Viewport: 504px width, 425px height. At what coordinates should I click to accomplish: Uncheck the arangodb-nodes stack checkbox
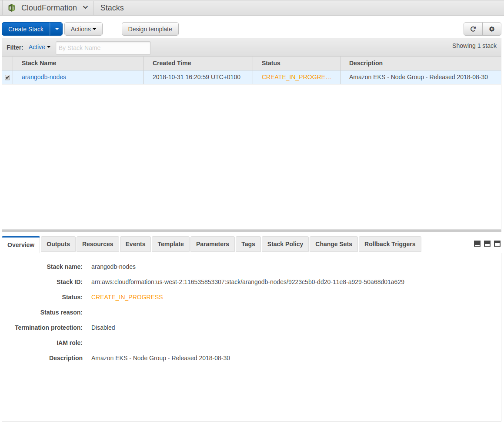(7, 77)
